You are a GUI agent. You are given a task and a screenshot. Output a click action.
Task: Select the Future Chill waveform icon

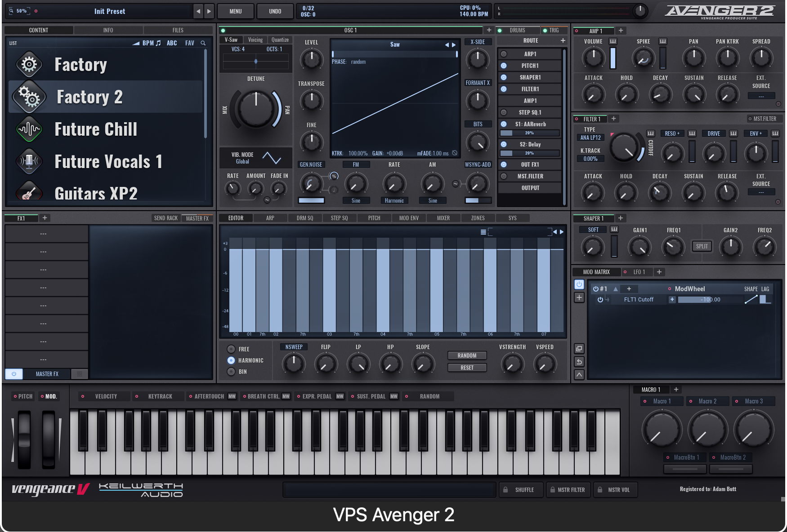(29, 129)
